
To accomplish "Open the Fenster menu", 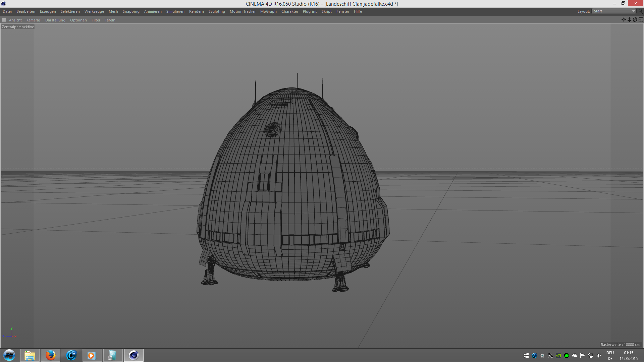I will pyautogui.click(x=343, y=11).
